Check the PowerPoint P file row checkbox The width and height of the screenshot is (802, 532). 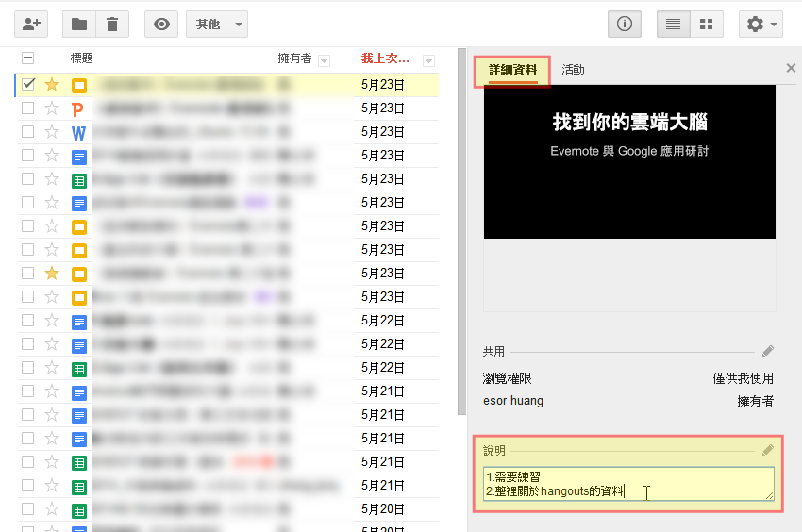28,108
